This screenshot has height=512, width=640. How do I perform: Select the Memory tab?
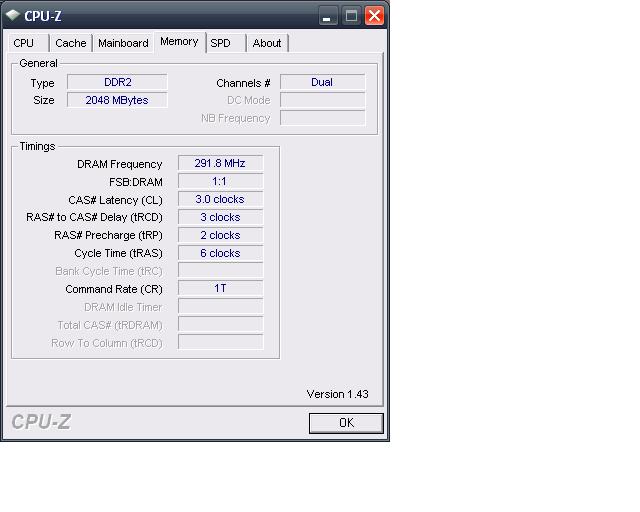(179, 42)
